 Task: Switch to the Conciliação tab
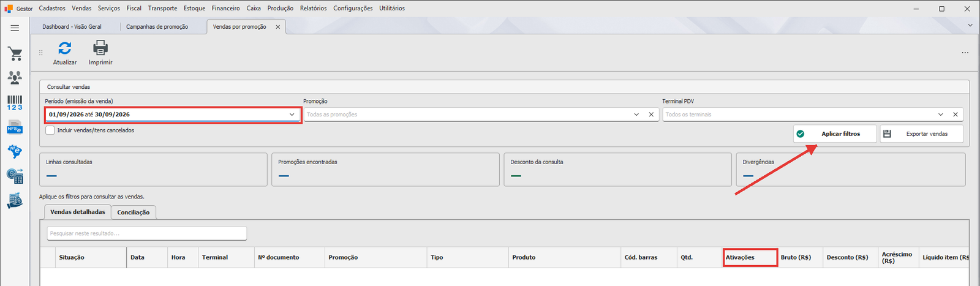tap(134, 213)
